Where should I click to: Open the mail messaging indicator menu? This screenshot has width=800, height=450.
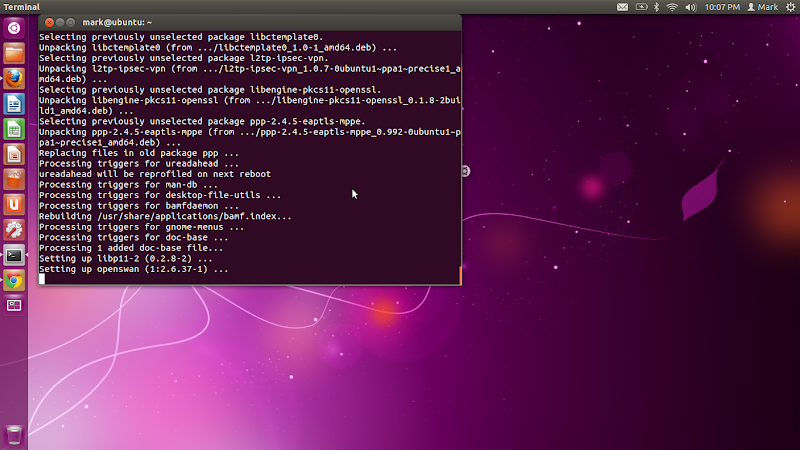[x=622, y=7]
